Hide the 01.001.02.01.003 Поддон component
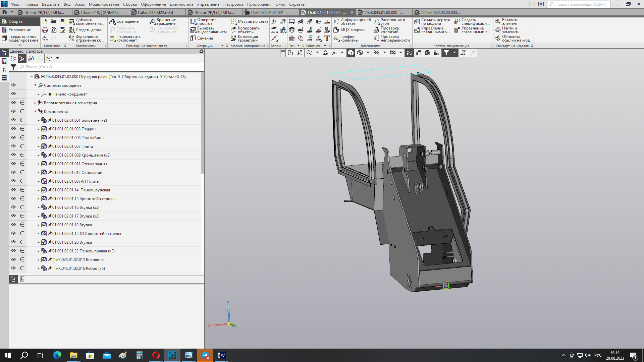The image size is (644, 362). [13, 129]
